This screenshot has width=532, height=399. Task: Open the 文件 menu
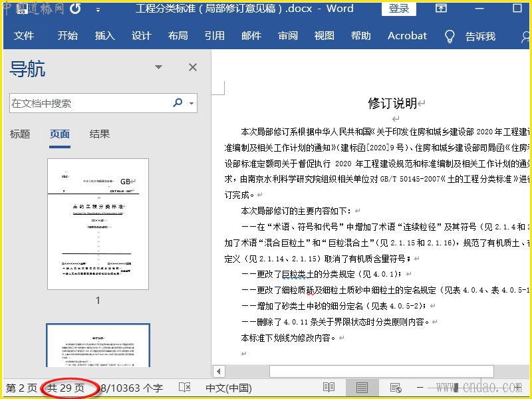coord(24,36)
